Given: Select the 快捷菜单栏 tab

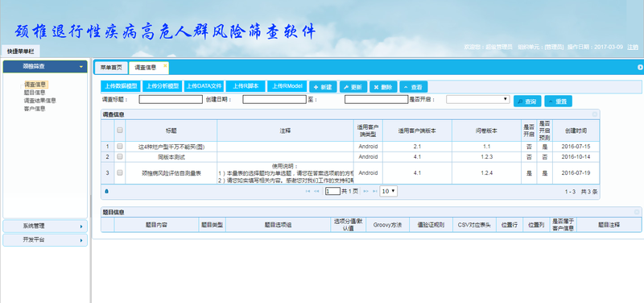Looking at the screenshot, I should [x=21, y=52].
